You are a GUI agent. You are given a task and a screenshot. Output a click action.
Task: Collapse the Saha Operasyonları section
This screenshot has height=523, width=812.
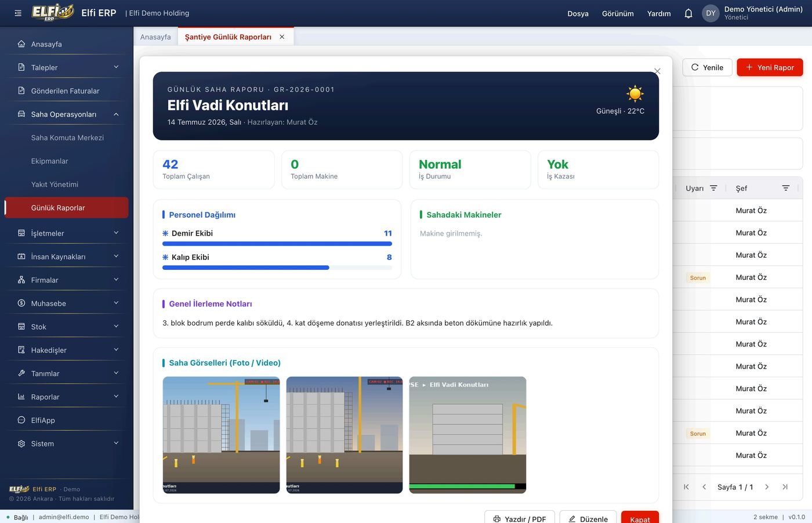click(116, 114)
